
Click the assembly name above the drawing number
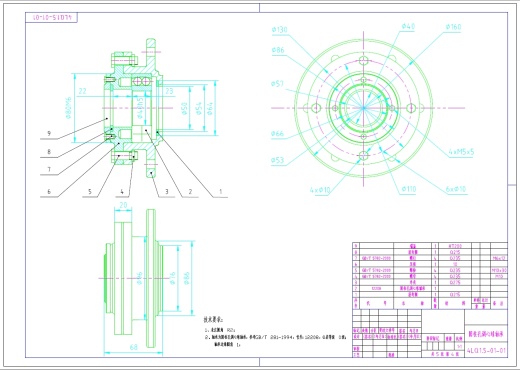(486, 333)
